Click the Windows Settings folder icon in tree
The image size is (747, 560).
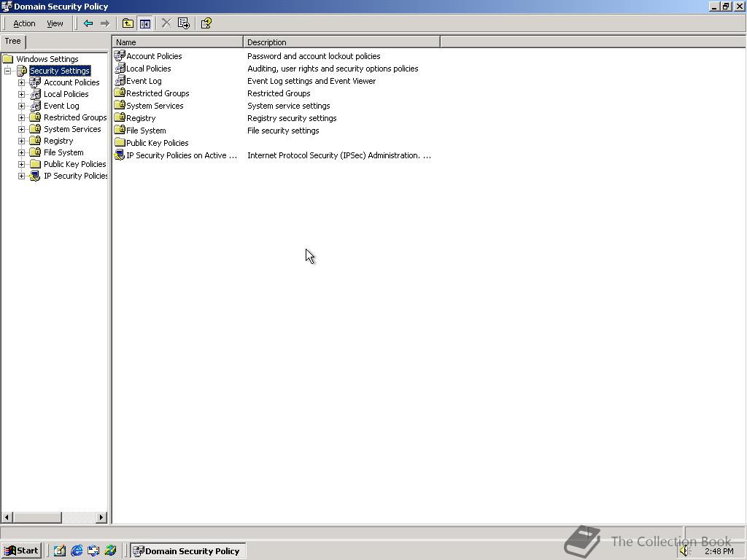7,59
